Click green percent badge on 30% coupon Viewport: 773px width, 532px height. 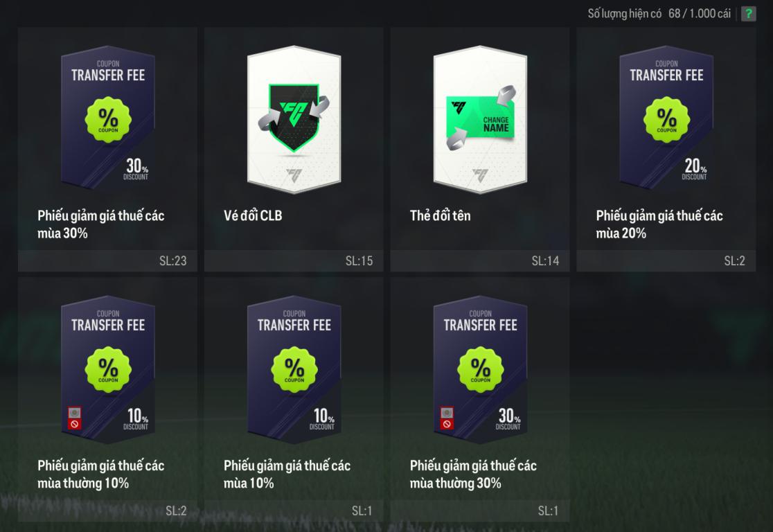[x=108, y=119]
